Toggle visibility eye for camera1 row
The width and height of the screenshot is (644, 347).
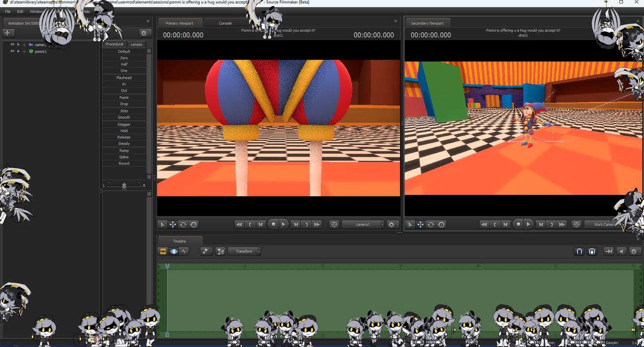click(x=13, y=45)
